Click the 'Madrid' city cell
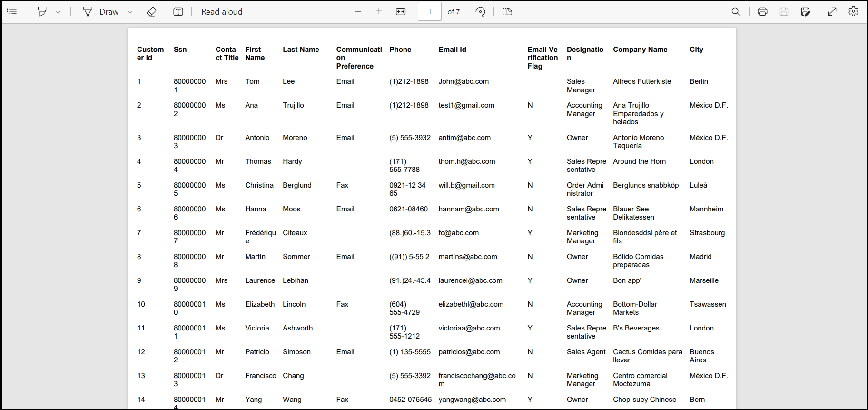The height and width of the screenshot is (410, 868). click(700, 257)
